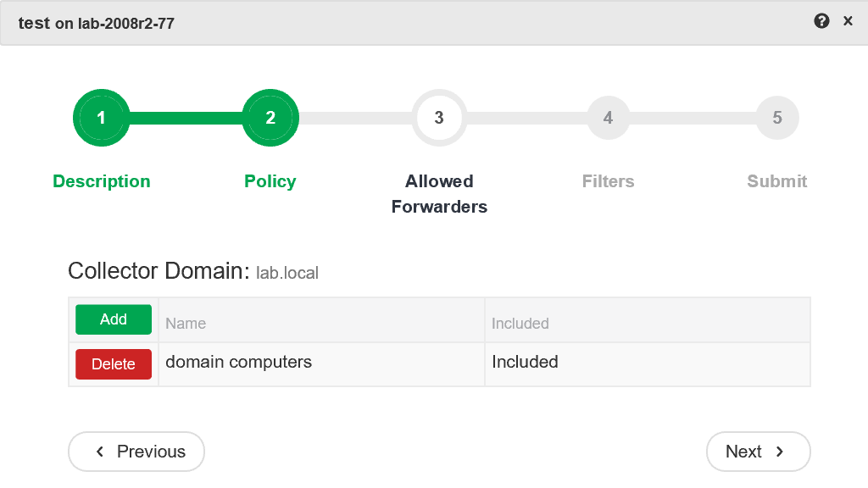Click step 3 circle indicator
The image size is (868, 488).
click(x=439, y=118)
